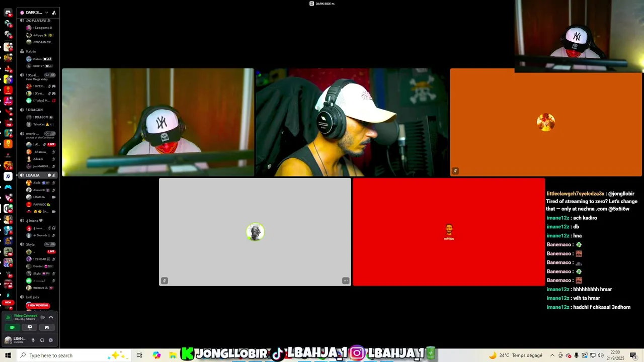Select user Dracula in Imane channel
644x362 pixels.
point(40,235)
